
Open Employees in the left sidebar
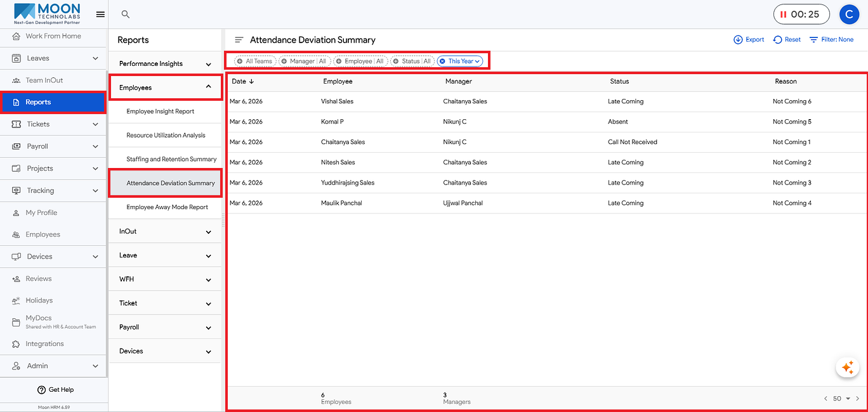click(53, 235)
